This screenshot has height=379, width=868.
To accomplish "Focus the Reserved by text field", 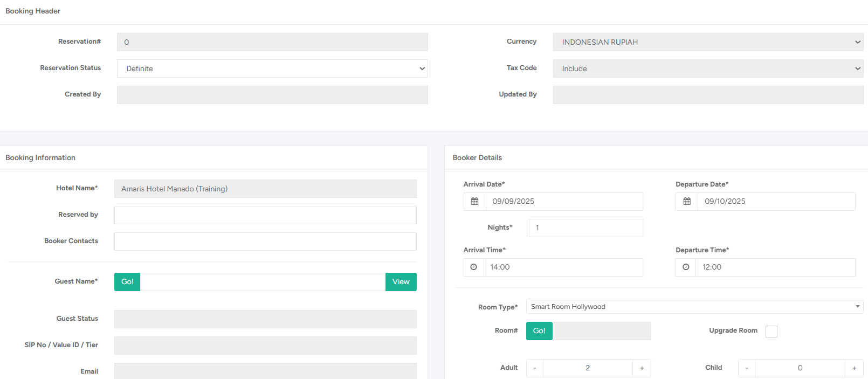I will (x=265, y=215).
